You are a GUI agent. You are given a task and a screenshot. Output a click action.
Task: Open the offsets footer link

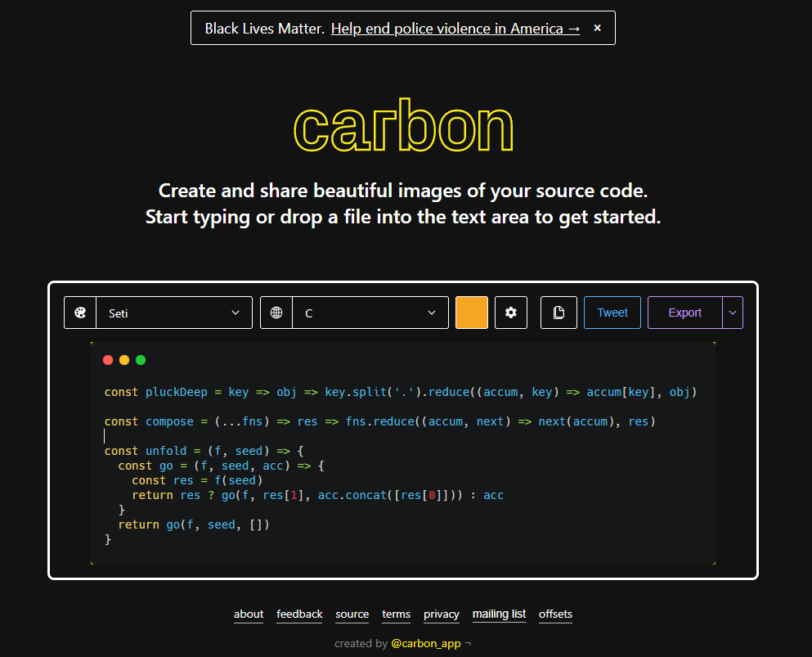tap(556, 614)
